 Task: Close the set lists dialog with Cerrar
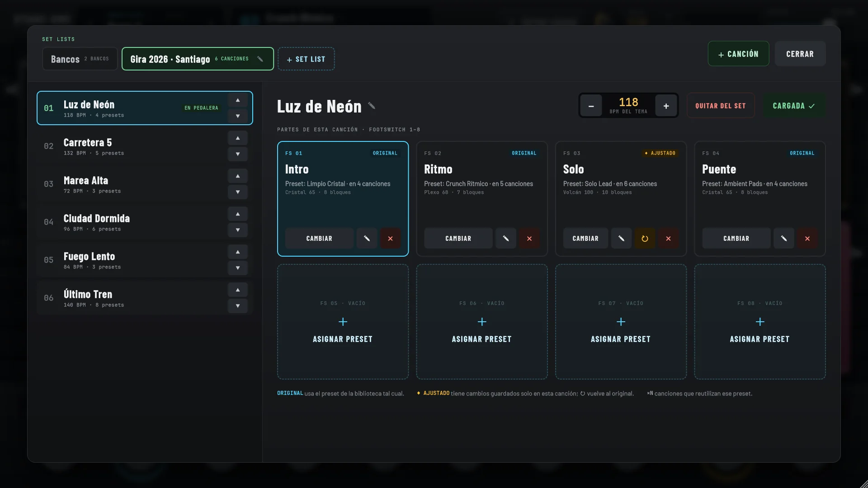800,54
